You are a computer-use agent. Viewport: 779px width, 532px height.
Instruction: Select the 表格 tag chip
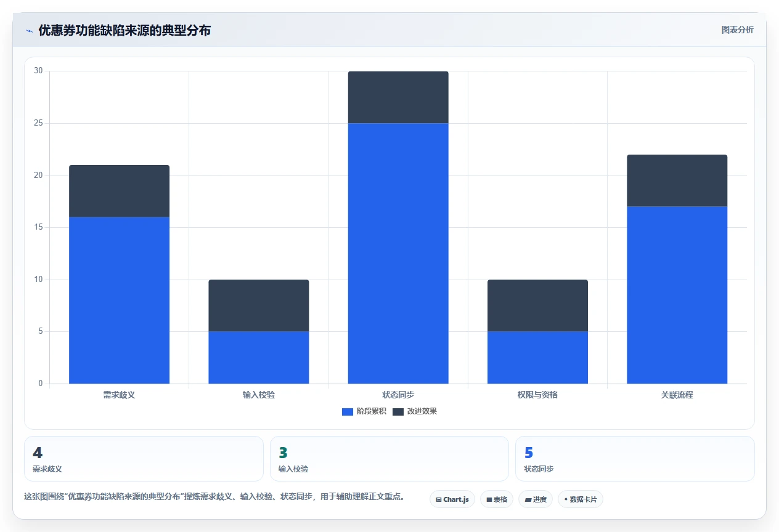pyautogui.click(x=496, y=499)
